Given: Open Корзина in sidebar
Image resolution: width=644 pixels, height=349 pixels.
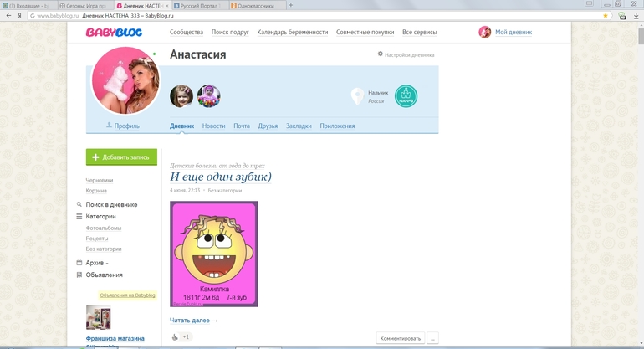Looking at the screenshot, I should tap(96, 191).
